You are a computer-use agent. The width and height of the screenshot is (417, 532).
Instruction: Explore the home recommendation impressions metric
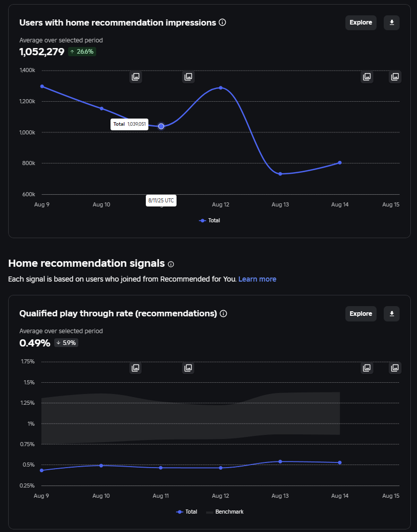click(x=361, y=22)
